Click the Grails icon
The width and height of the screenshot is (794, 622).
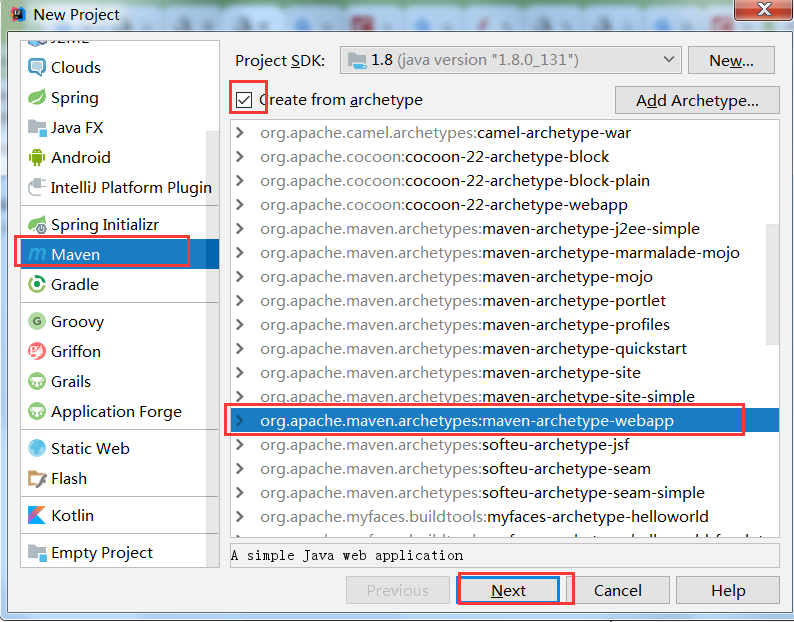[36, 381]
